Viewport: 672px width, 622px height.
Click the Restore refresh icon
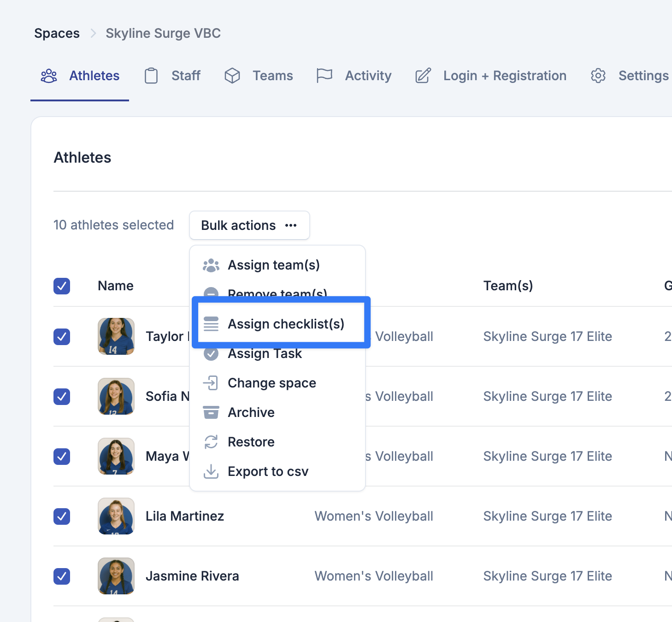coord(211,442)
